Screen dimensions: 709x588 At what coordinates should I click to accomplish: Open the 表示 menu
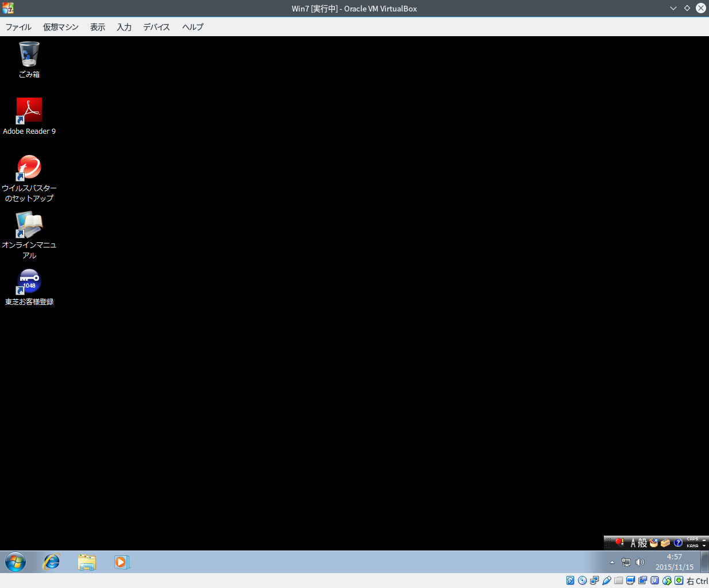[98, 27]
